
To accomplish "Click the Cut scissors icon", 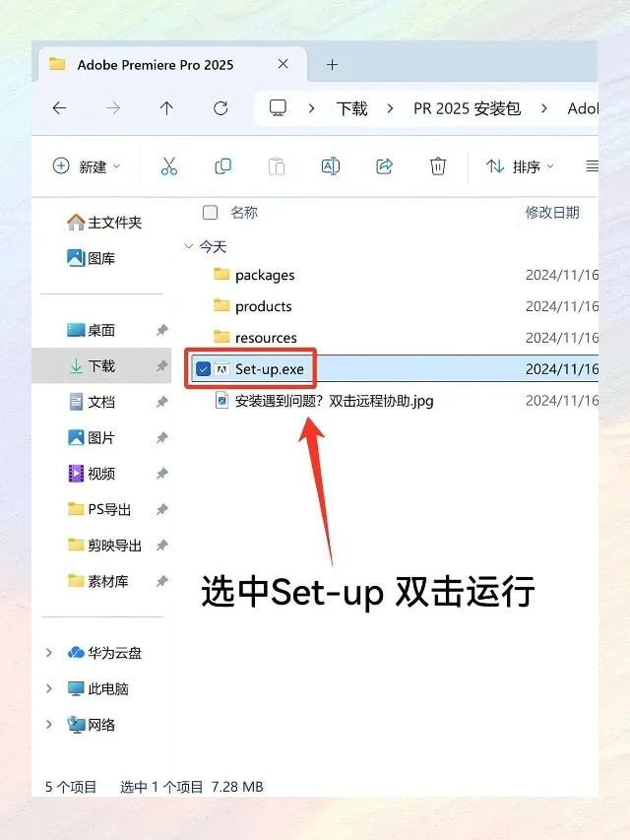I will pyautogui.click(x=168, y=166).
